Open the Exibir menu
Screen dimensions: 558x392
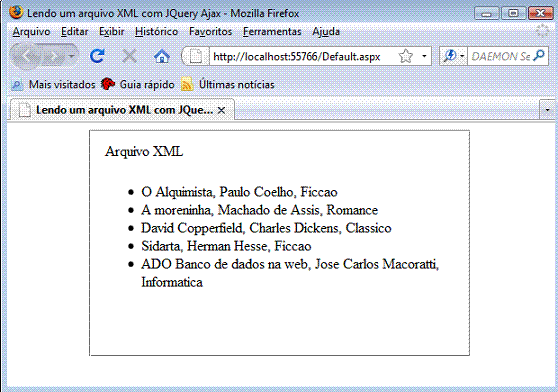tap(111, 32)
